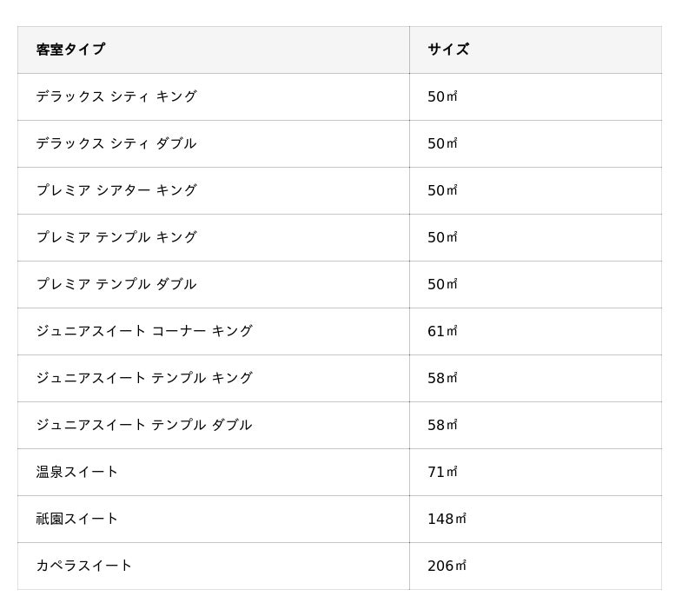Select the 206㎡ size value
The image size is (695, 616).
pyautogui.click(x=447, y=566)
